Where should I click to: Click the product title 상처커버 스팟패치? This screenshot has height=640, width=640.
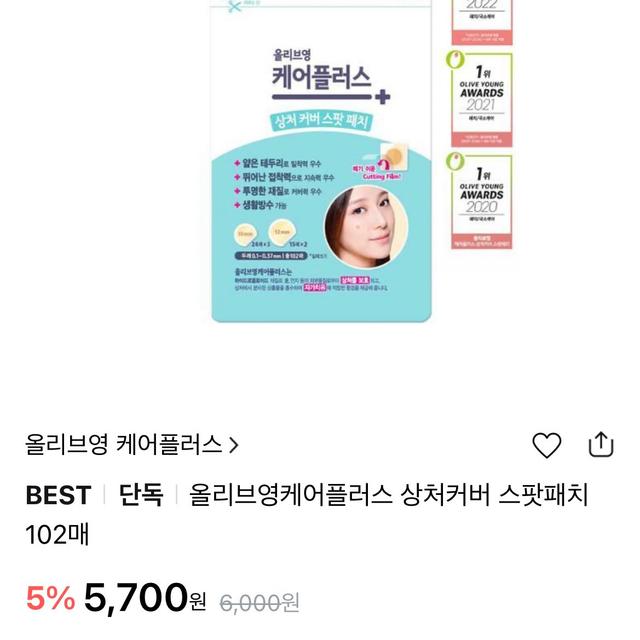point(494,495)
